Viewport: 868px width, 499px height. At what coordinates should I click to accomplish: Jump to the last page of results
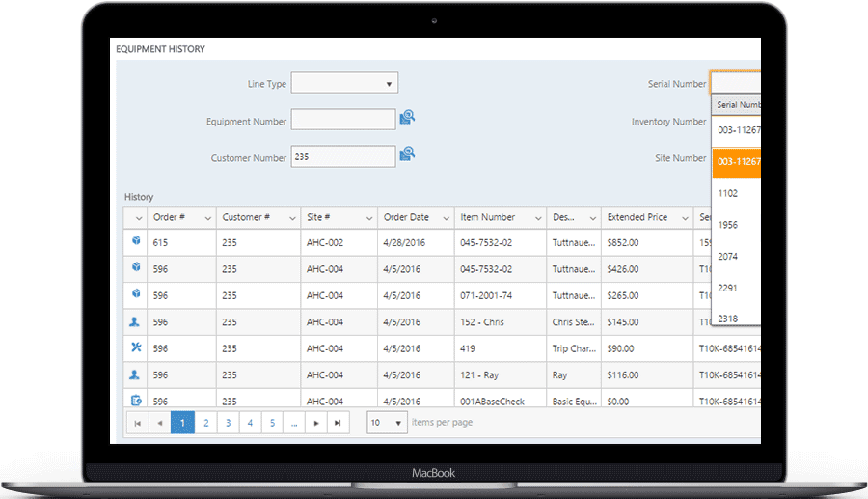pos(338,423)
